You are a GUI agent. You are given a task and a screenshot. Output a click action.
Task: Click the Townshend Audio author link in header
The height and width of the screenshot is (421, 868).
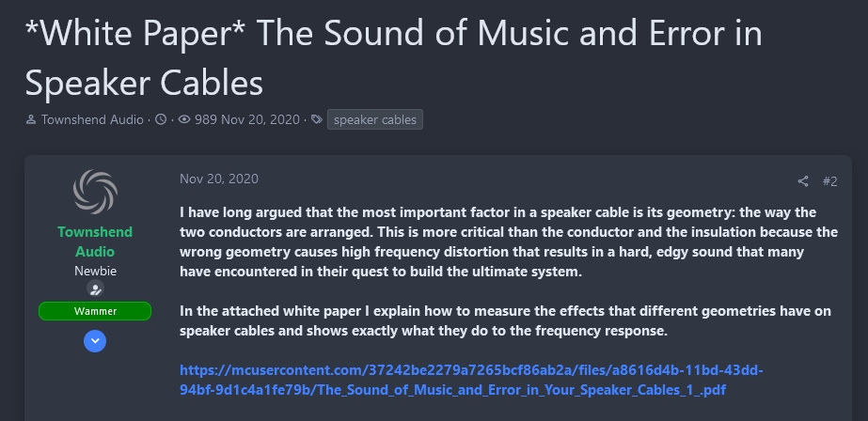tap(92, 120)
